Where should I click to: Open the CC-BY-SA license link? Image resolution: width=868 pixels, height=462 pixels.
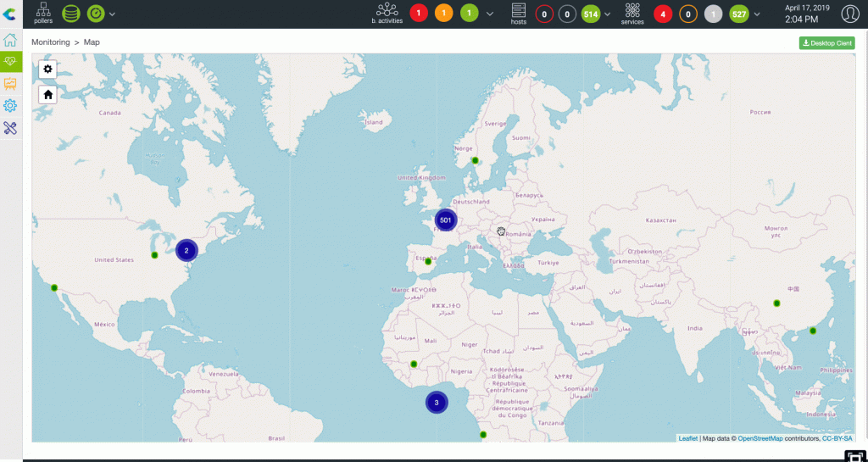click(x=837, y=438)
